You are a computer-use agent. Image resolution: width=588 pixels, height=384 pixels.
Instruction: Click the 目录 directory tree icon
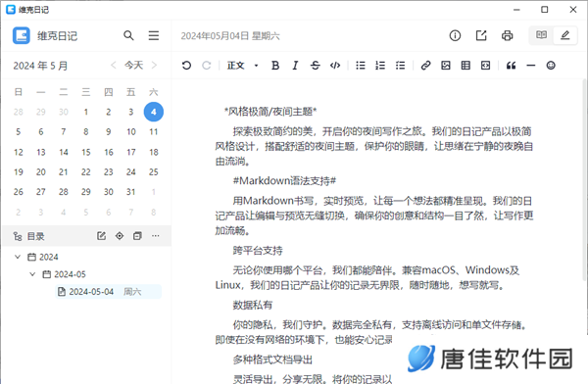coord(18,236)
